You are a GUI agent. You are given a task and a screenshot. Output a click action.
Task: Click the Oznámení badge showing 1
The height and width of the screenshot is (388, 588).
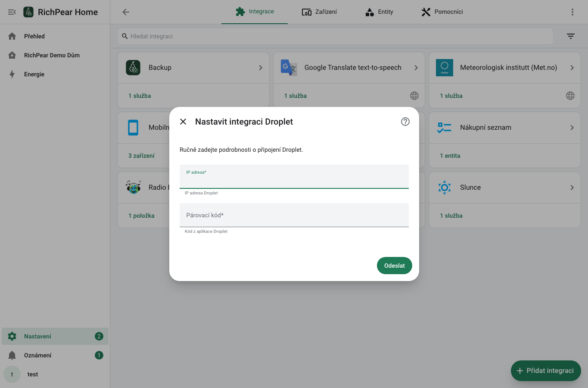[x=99, y=355]
